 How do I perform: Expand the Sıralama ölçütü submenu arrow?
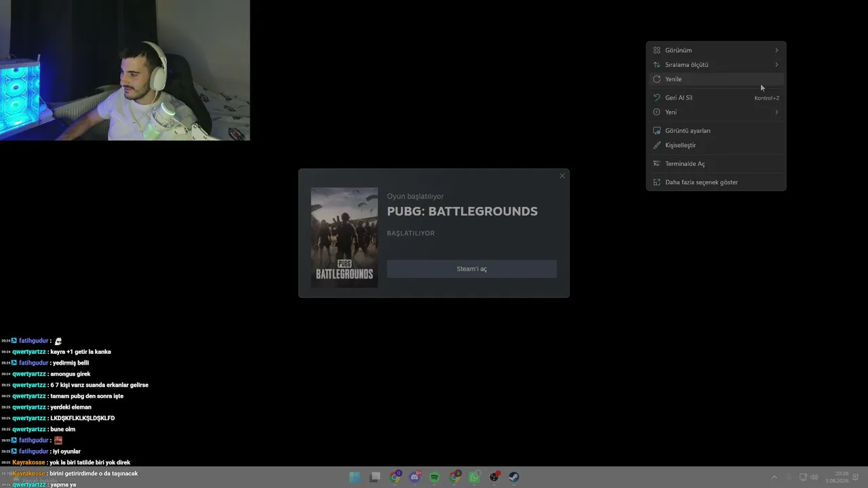tap(776, 64)
